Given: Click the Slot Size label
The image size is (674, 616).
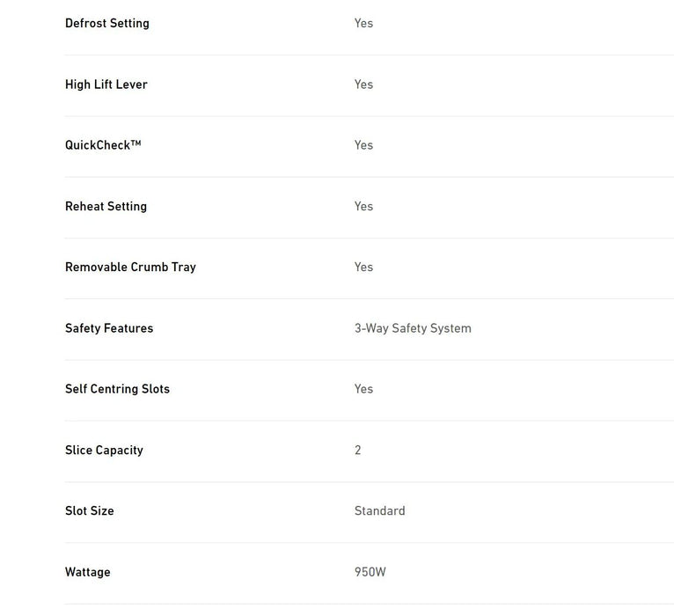Looking at the screenshot, I should point(89,511).
